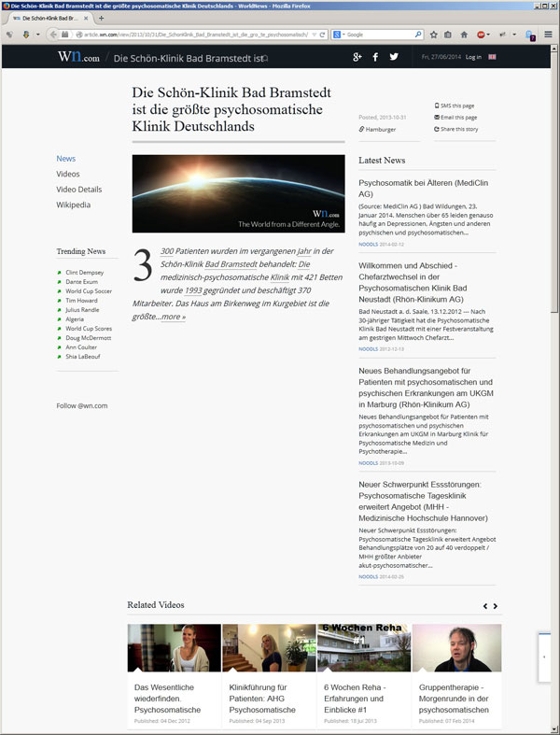Reload the page with the refresh icon
This screenshot has width=560, height=735.
322,35
